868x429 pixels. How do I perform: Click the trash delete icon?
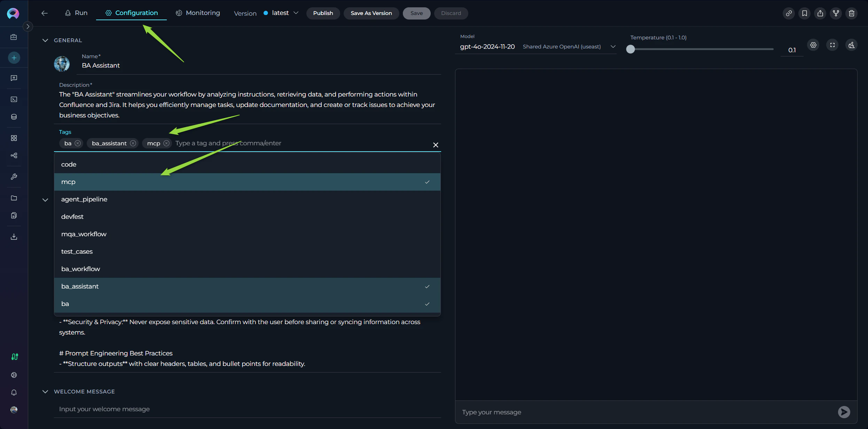click(851, 13)
